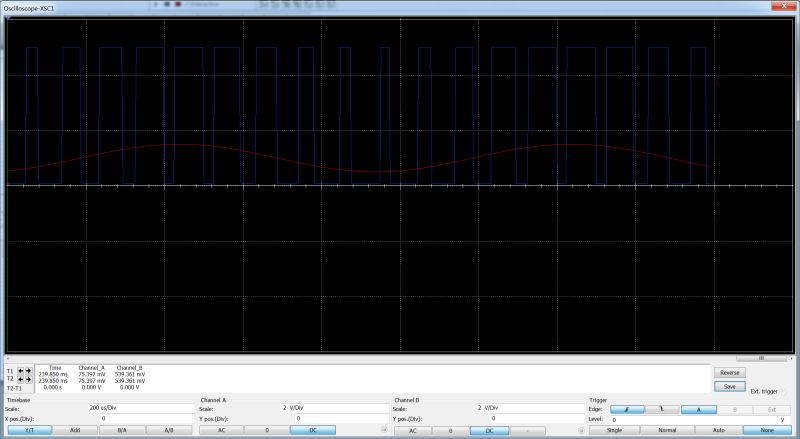Image resolution: width=800 pixels, height=439 pixels.
Task: Set trigger mode to None
Action: (x=767, y=430)
